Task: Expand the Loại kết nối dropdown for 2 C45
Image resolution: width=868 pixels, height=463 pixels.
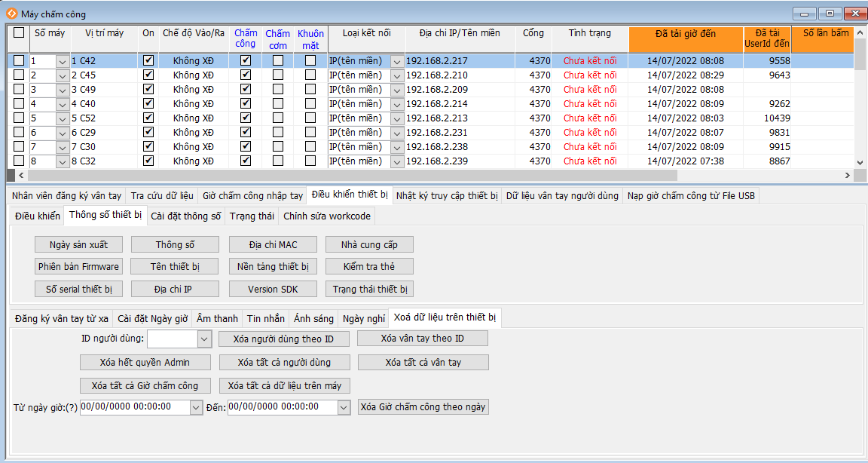Action: [397, 75]
